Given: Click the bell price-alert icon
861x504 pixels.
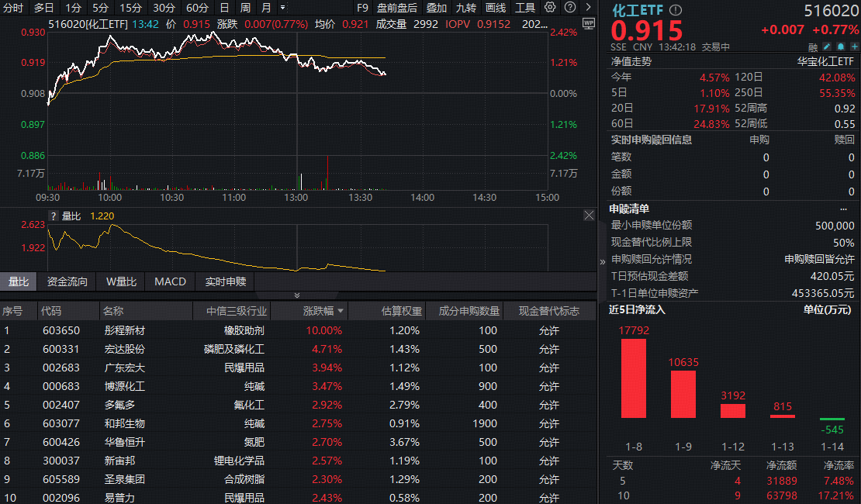Looking at the screenshot, I should click(840, 47).
